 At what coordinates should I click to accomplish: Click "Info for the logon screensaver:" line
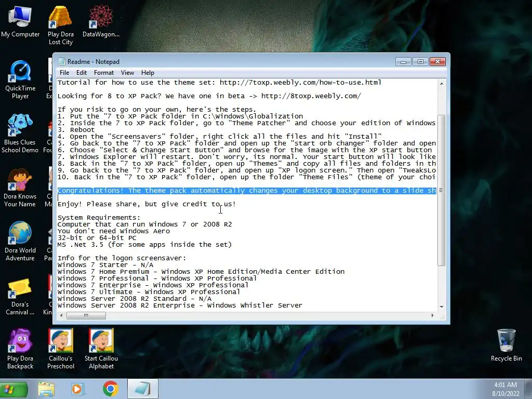click(122, 258)
